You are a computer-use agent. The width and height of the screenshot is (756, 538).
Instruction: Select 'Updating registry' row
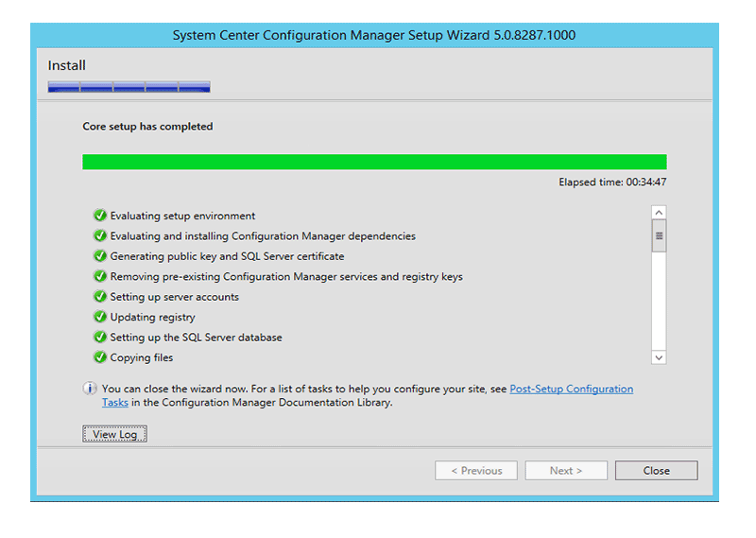(144, 317)
